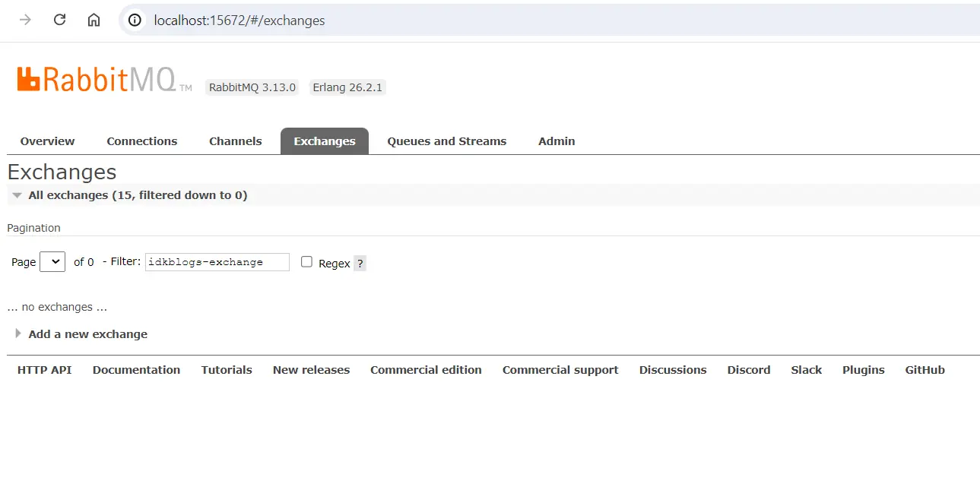Select the Exchanges tab
This screenshot has height=490, width=980.
coord(325,141)
